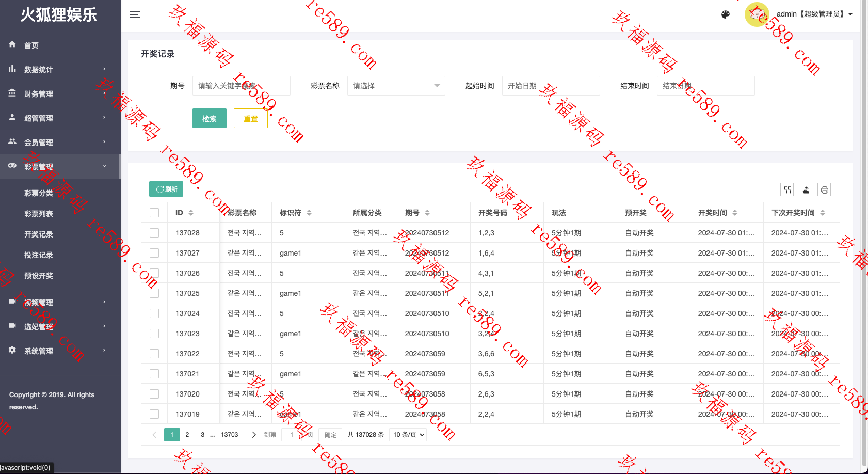Click the 重置 reset button

click(251, 118)
